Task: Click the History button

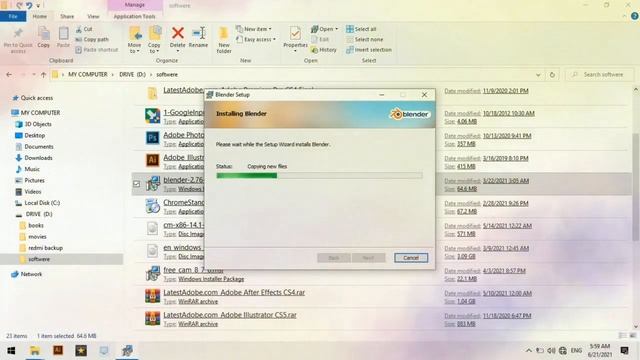Action: point(324,50)
